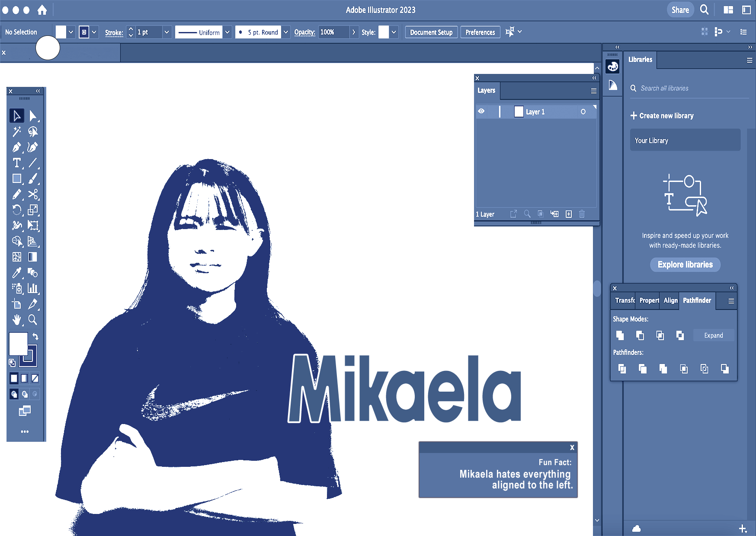Enable Draw Normal mode
Viewport: 756px width, 536px height.
click(x=14, y=394)
